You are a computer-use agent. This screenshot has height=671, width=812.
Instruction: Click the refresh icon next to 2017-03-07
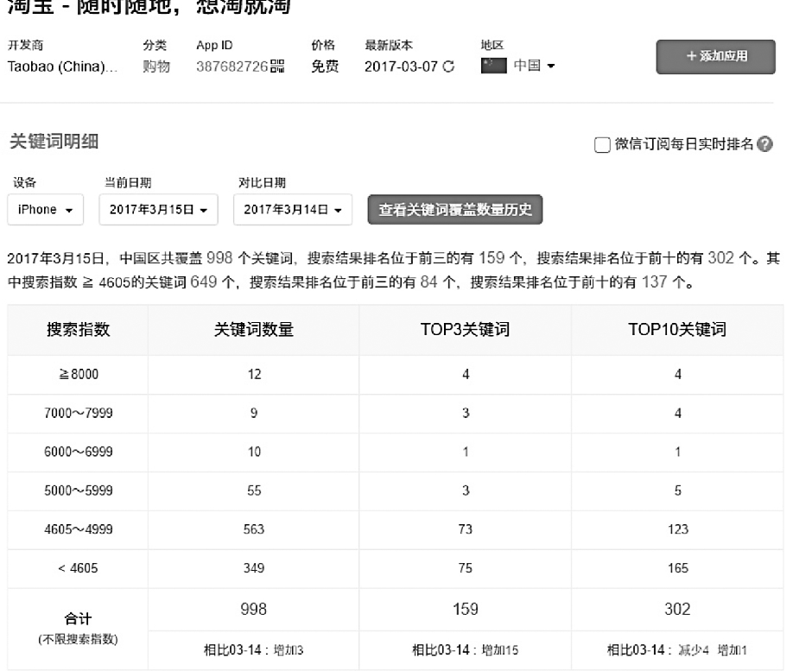[448, 66]
